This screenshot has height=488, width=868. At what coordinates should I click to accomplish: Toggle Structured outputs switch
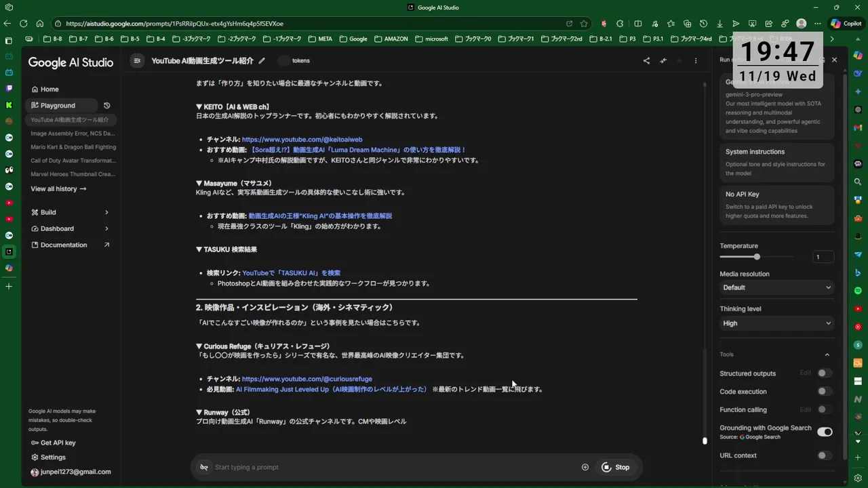coord(824,373)
